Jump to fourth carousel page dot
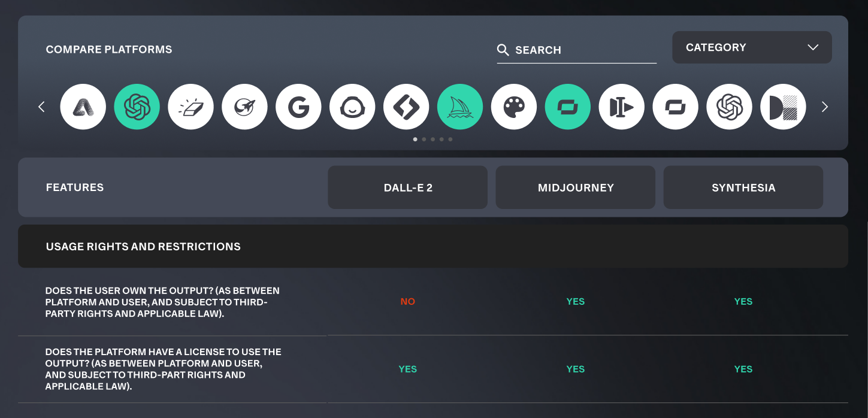868x418 pixels. (441, 139)
